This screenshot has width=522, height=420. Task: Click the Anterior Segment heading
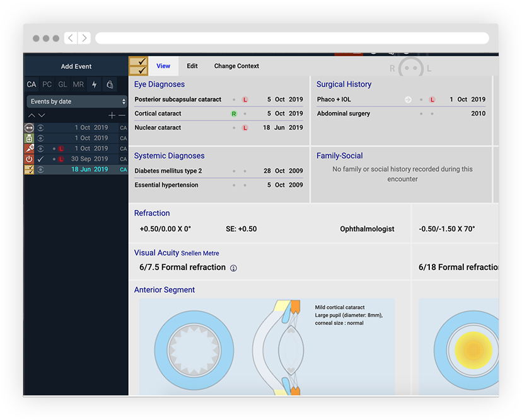pos(164,289)
